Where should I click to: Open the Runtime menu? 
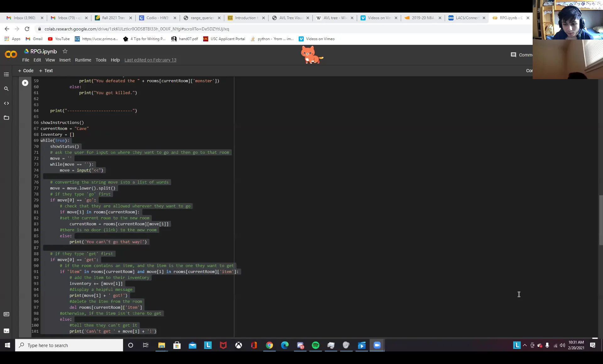(83, 60)
